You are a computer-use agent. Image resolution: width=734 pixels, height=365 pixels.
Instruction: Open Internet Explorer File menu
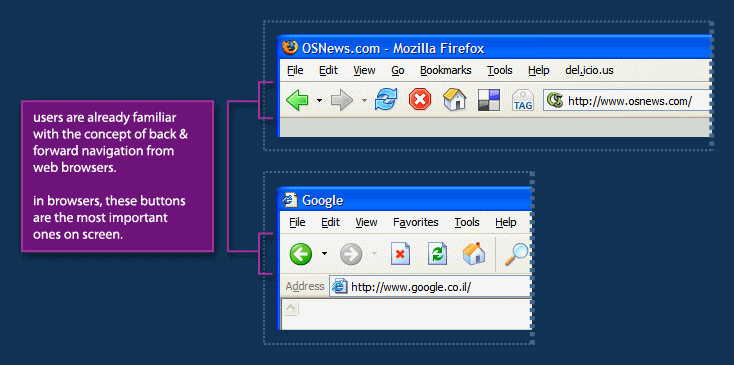[x=297, y=222]
